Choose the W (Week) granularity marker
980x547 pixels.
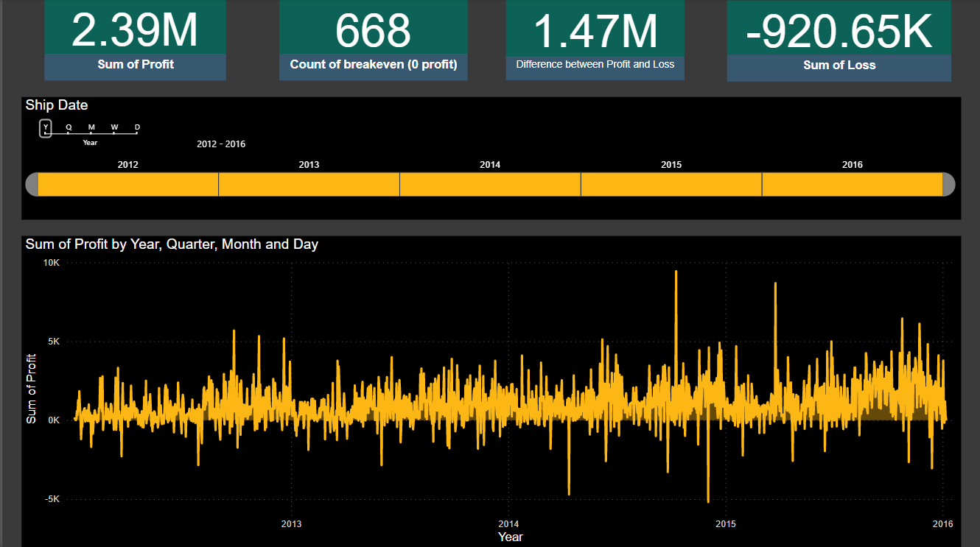tap(113, 127)
